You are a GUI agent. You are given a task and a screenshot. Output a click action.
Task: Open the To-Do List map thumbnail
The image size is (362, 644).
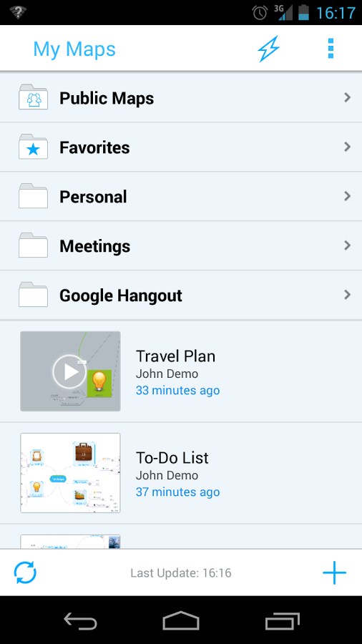click(70, 473)
